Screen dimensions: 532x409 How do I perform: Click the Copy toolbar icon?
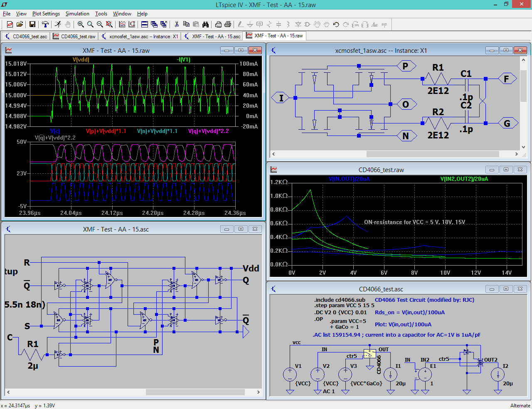tap(186, 25)
